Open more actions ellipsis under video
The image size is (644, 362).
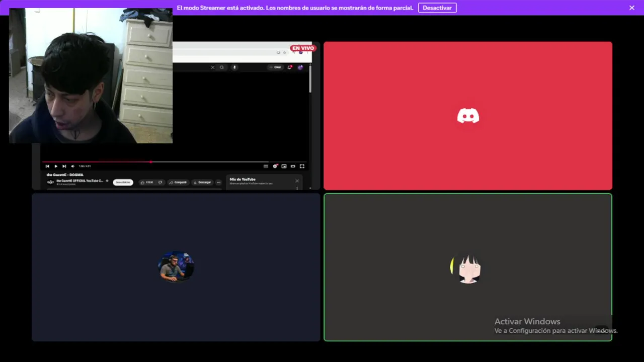tap(218, 182)
